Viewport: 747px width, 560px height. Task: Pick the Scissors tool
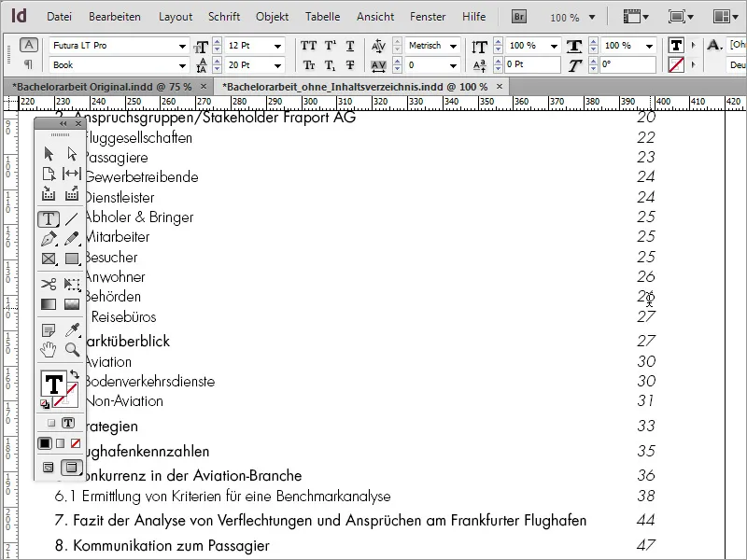click(x=49, y=285)
